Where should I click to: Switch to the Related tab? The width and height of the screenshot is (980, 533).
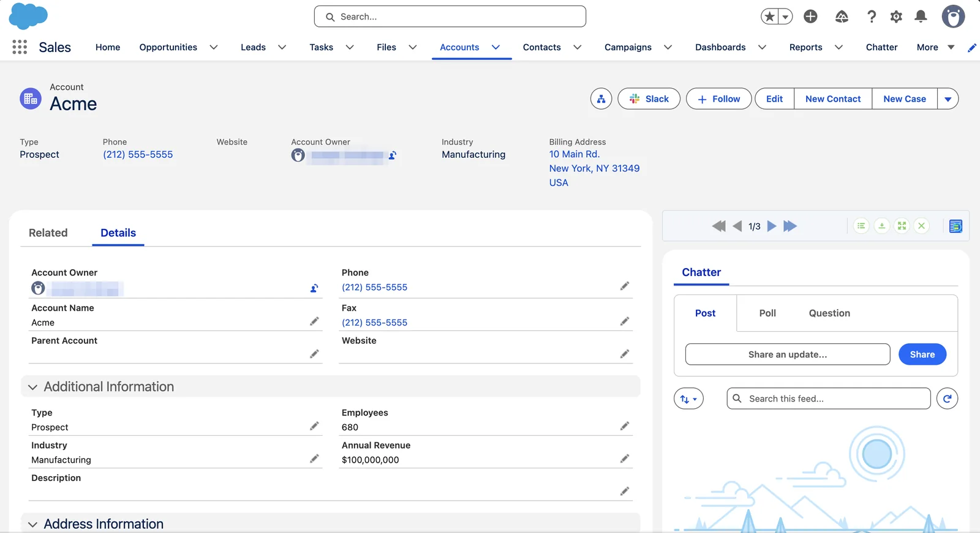coord(48,233)
